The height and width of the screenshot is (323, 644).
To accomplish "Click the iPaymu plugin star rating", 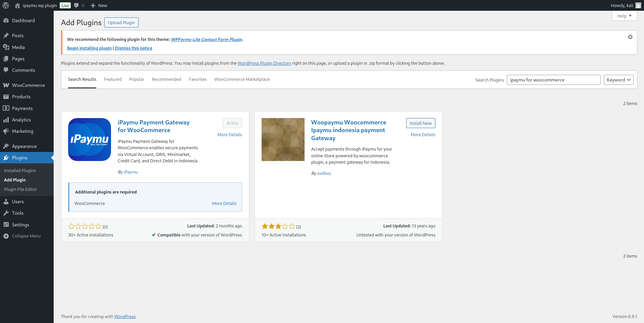I will 85,226.
